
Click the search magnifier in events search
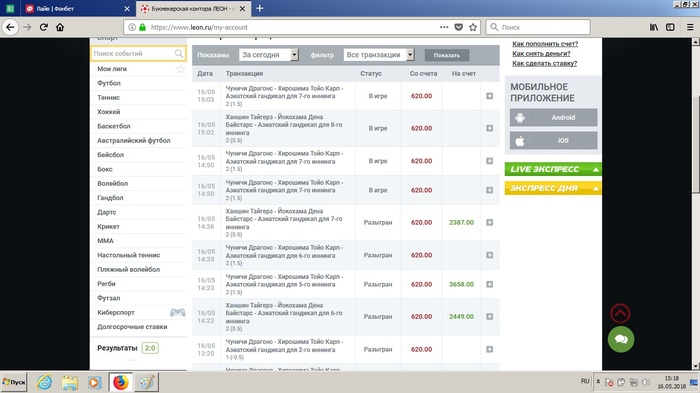coord(179,53)
